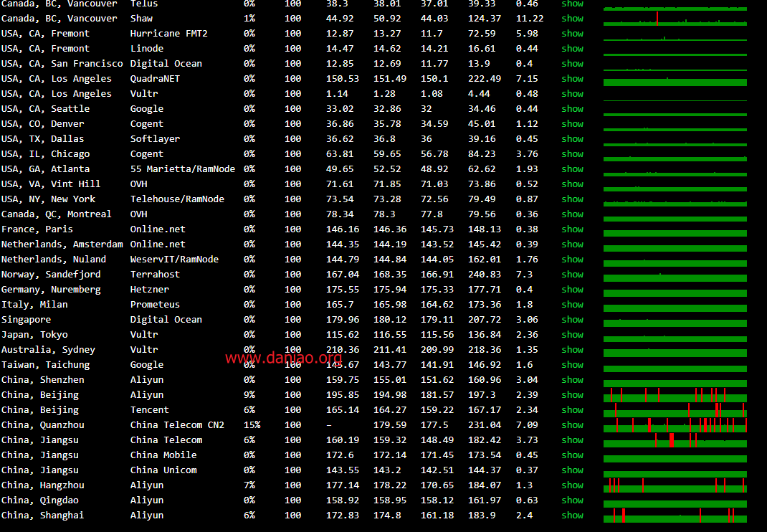Click show for Sydney Vultr
The image size is (767, 532).
tap(572, 349)
